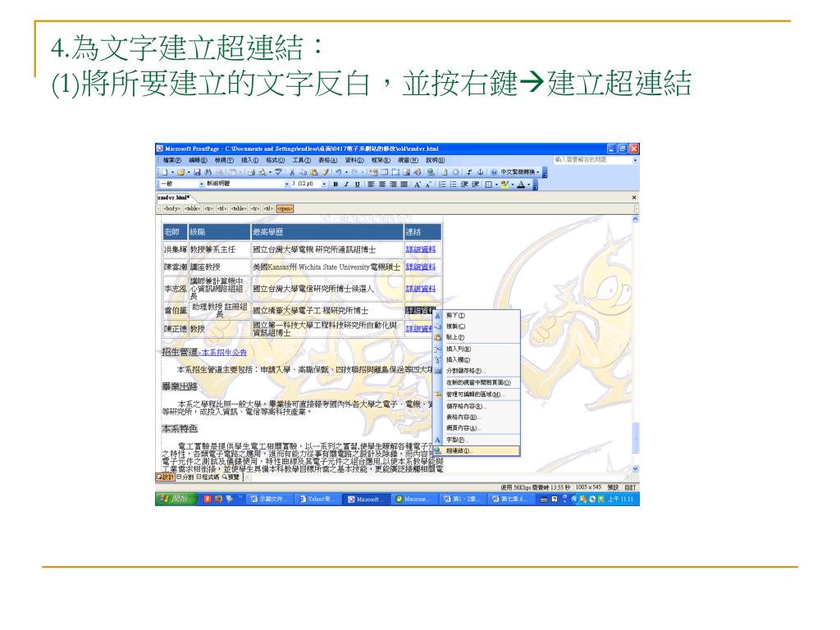Click Increase Indent icon

click(x=475, y=185)
